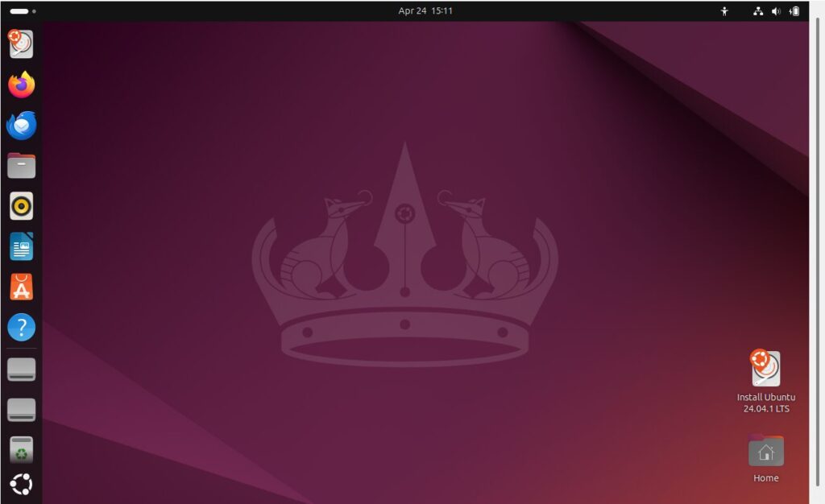The height and width of the screenshot is (504, 825).
Task: Click the battery status icon
Action: [794, 11]
